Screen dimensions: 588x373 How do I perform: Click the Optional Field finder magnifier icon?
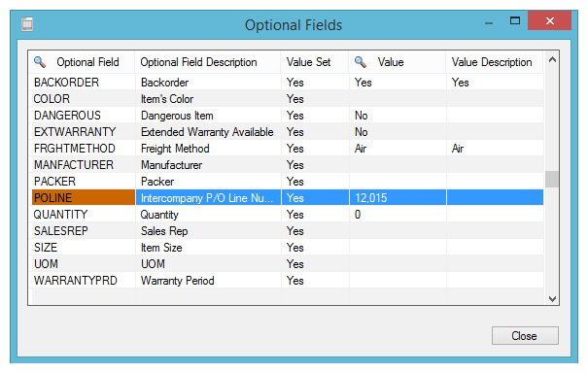40,62
